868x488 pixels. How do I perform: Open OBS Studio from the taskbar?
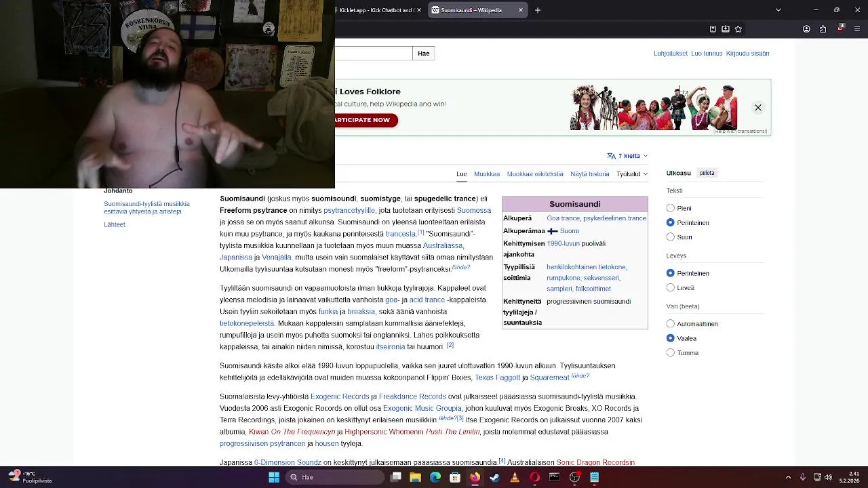pos(574,477)
